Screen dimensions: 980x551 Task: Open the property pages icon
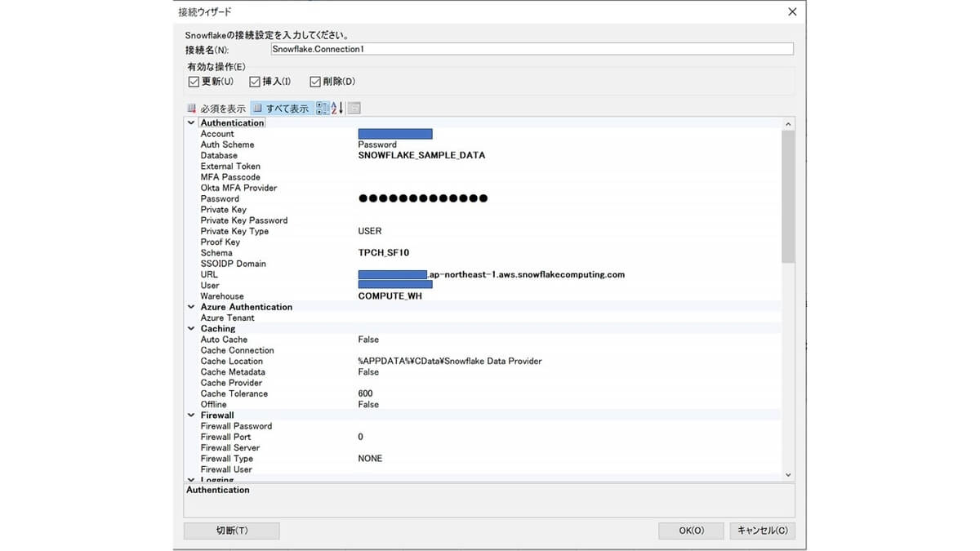pos(354,109)
